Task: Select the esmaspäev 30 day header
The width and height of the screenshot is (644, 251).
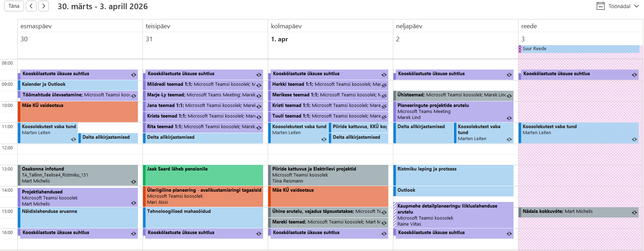Action: [80, 32]
